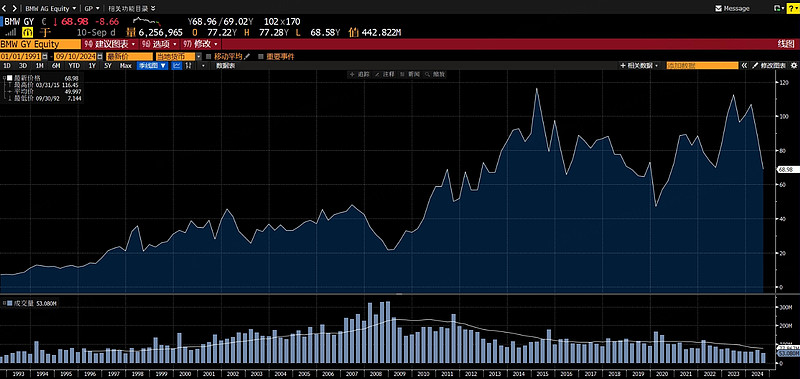
Task: Click the end date field 09/10/2024
Action: [x=76, y=56]
